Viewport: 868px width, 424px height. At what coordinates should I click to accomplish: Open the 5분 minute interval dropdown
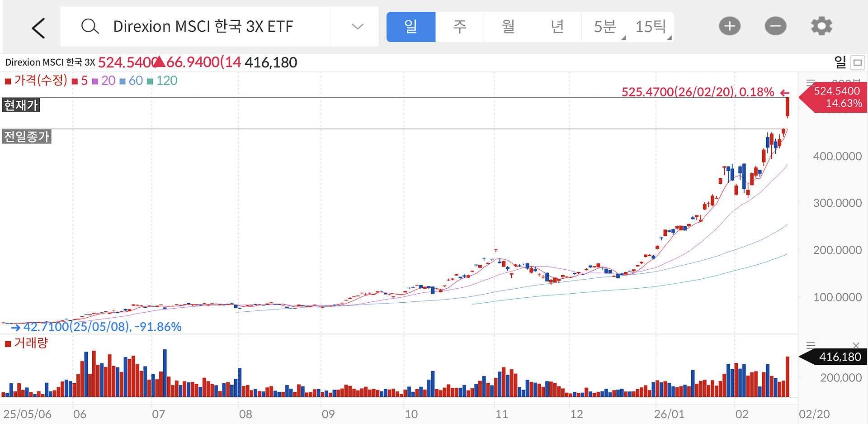tap(605, 27)
